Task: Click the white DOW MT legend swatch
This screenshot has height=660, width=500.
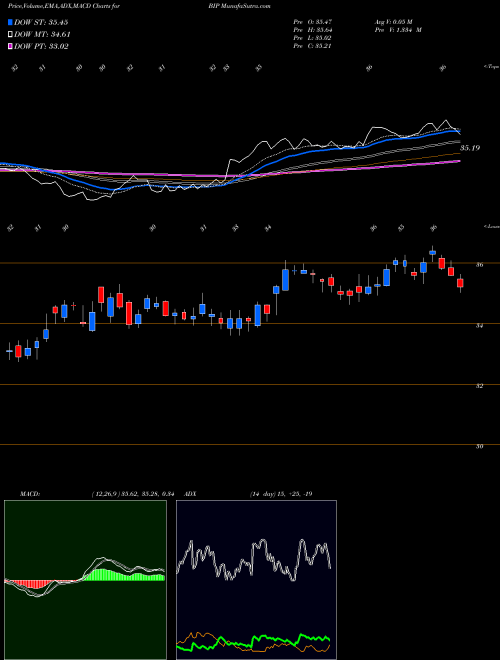Action: tap(10, 35)
